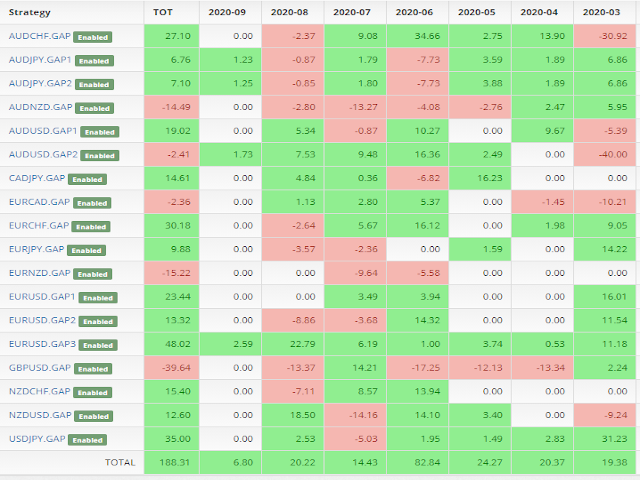Viewport: 640px width, 480px height.
Task: Toggle Enabled badge for AUDUSD.GAP1
Action: 100,132
